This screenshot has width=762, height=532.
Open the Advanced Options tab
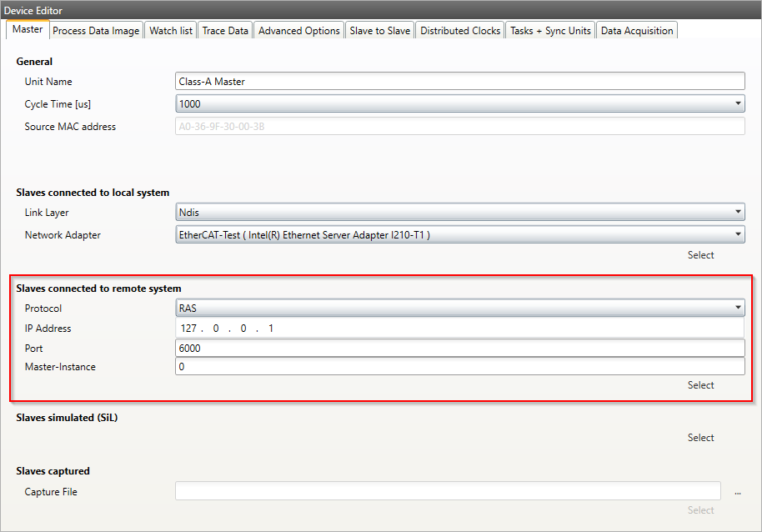tap(299, 31)
